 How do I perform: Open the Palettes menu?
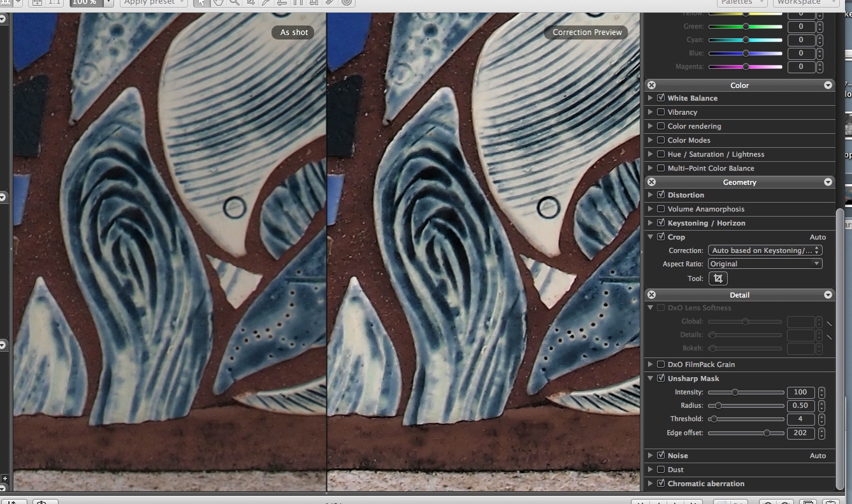pyautogui.click(x=742, y=3)
